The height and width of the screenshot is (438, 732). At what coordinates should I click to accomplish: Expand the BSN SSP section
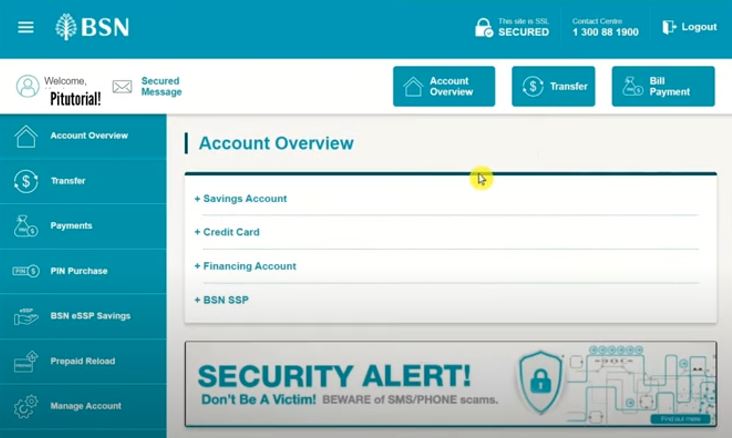tap(221, 300)
